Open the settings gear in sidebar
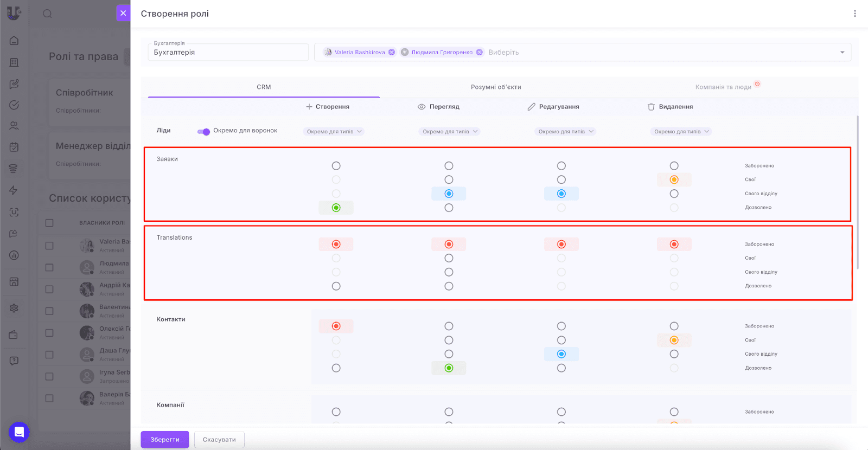 tap(14, 308)
